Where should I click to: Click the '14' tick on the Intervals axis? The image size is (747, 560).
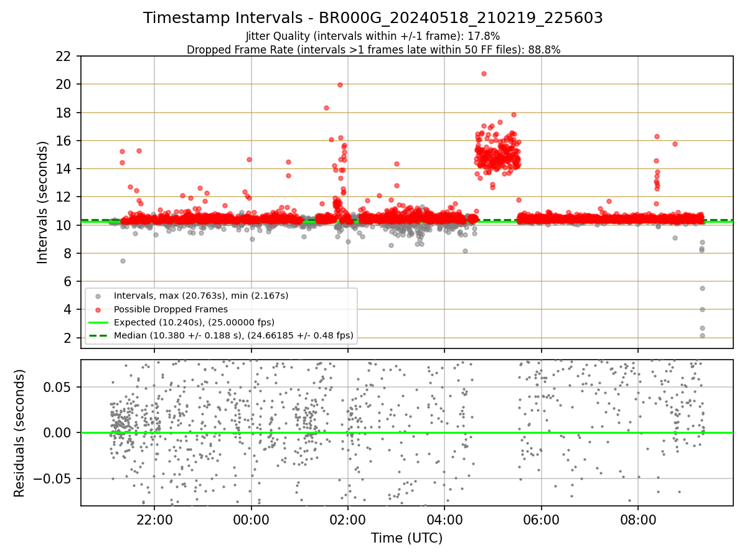[65, 169]
